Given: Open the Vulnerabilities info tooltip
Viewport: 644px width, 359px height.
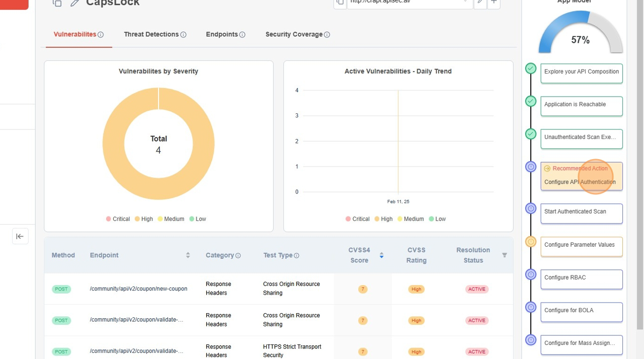Looking at the screenshot, I should point(100,34).
